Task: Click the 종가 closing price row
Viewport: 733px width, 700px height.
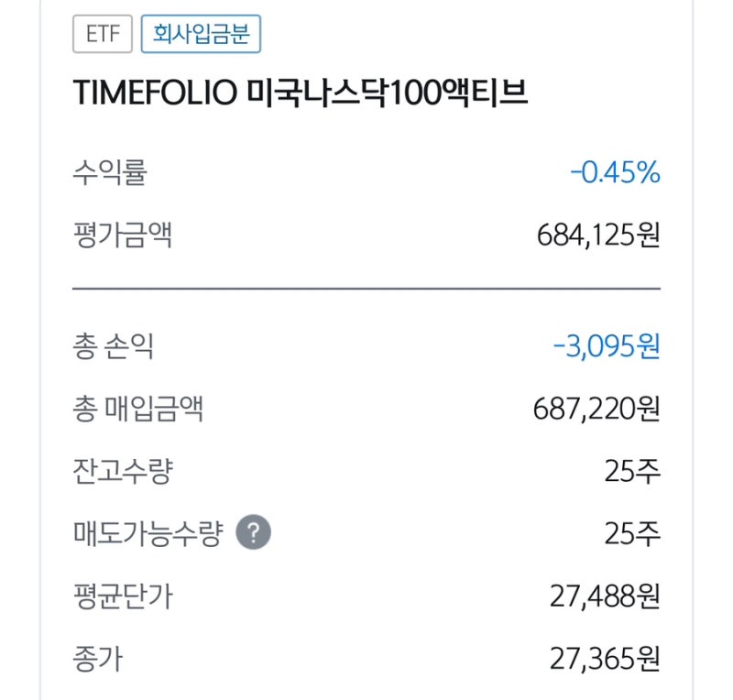Action: tap(366, 657)
